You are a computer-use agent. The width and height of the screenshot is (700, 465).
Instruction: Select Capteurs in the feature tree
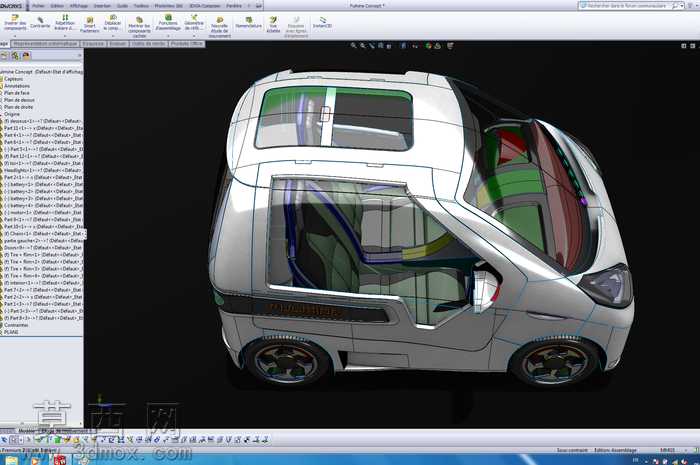13,79
